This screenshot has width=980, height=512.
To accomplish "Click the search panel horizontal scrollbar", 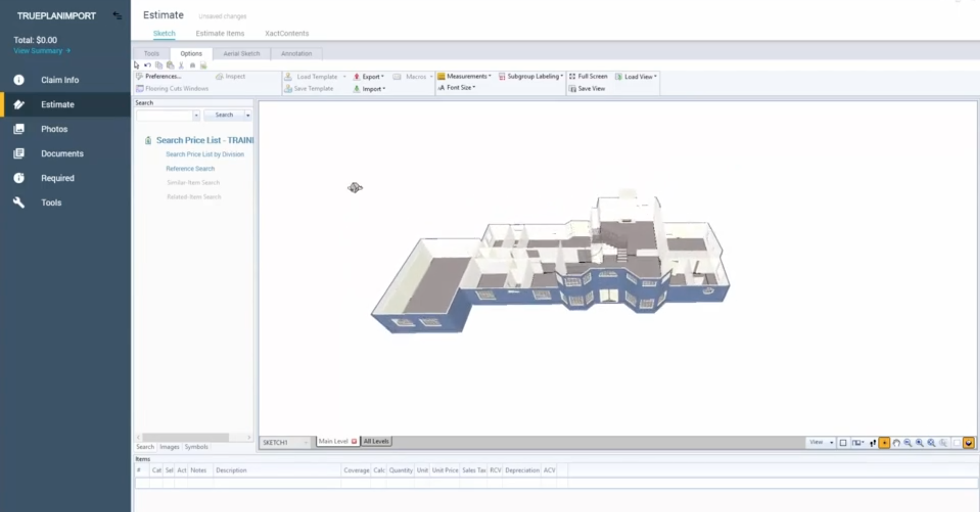I will click(186, 437).
